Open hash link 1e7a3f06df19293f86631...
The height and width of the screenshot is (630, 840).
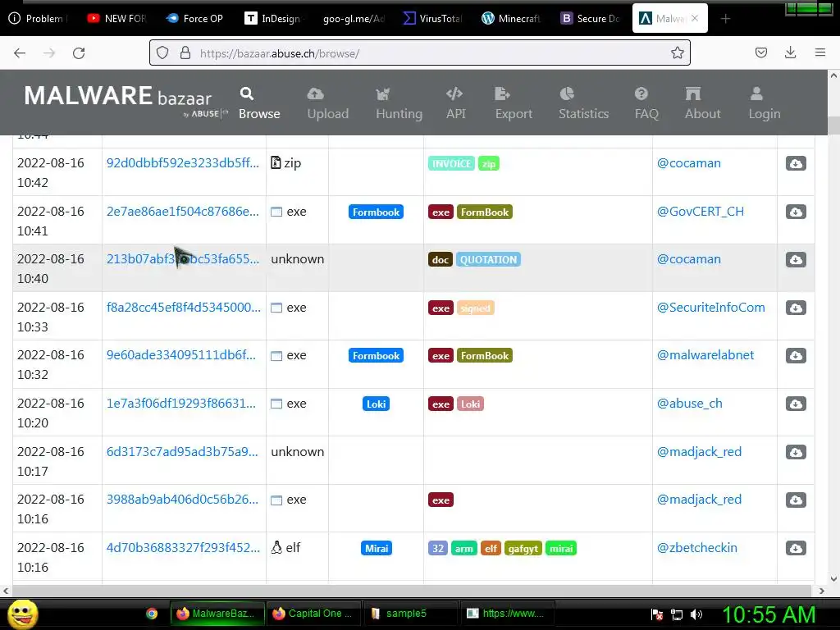(181, 403)
